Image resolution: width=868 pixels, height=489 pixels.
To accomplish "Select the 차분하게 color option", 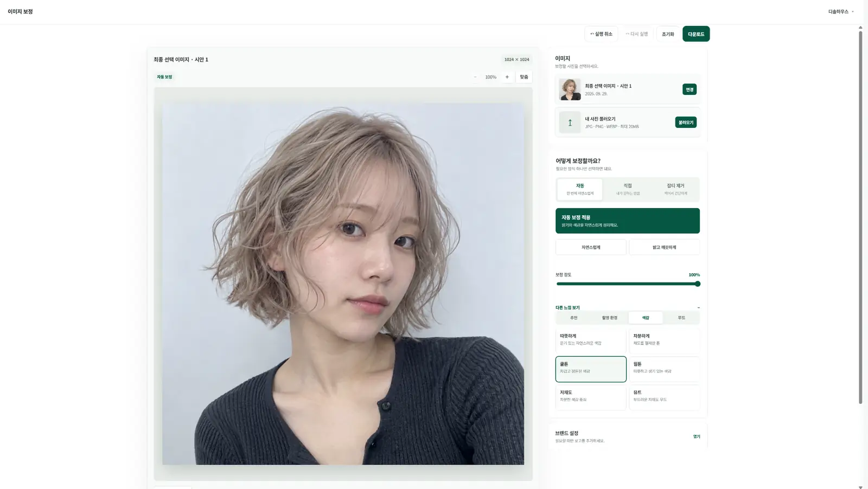I will pyautogui.click(x=664, y=341).
